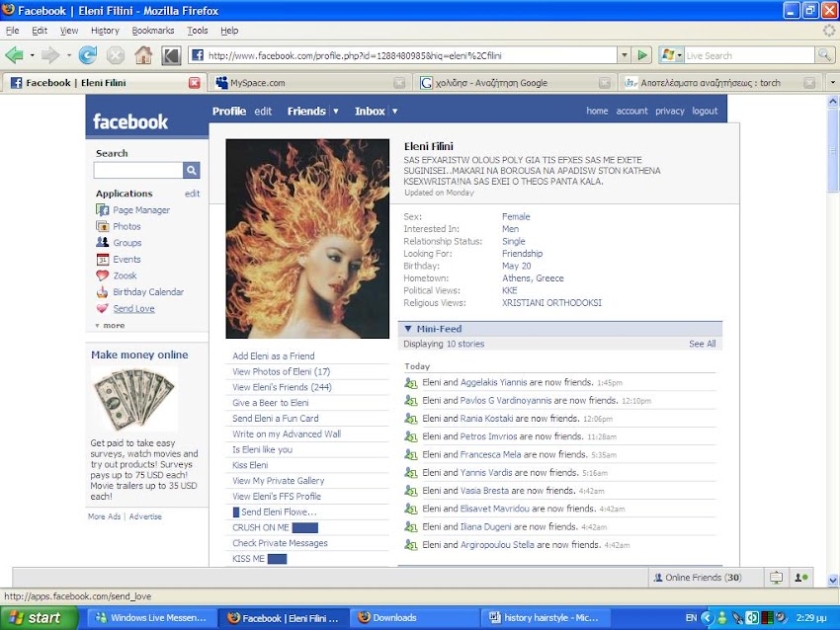The image size is (840, 630).
Task: Open the Zoosk heart icon
Action: [x=103, y=276]
